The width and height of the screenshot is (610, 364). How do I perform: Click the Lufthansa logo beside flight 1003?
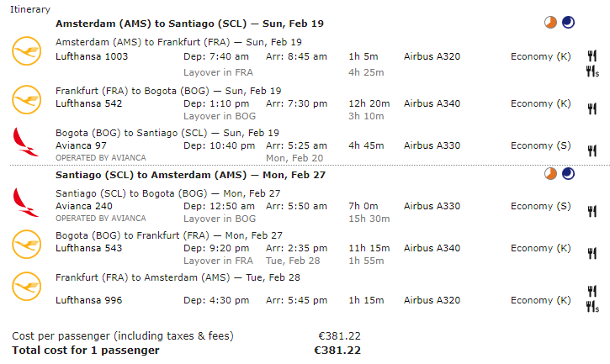click(x=26, y=51)
